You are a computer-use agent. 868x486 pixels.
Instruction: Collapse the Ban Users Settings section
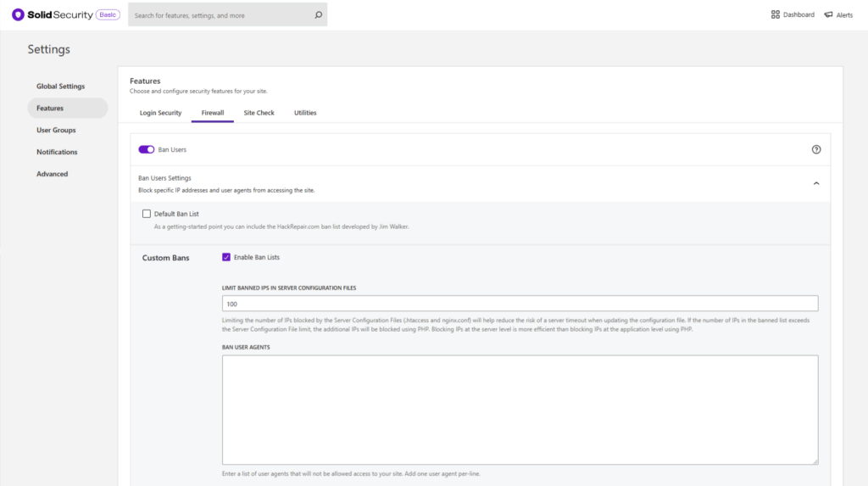816,183
